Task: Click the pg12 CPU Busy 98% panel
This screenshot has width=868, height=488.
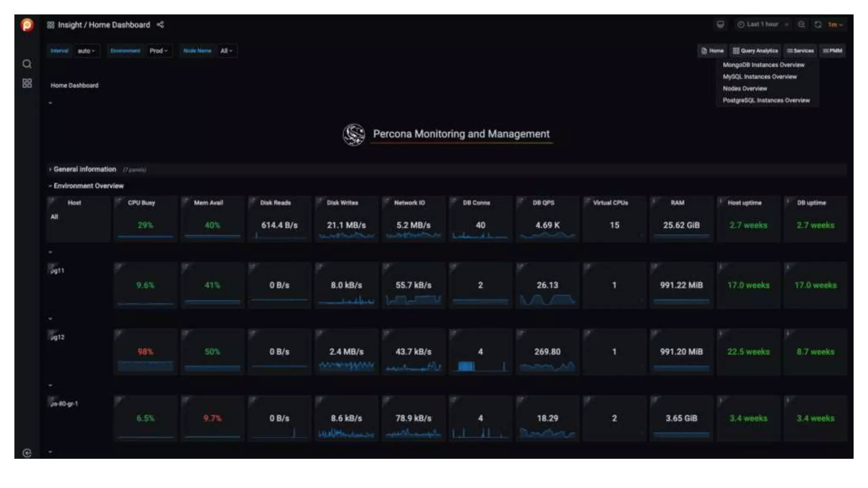Action: click(x=145, y=352)
